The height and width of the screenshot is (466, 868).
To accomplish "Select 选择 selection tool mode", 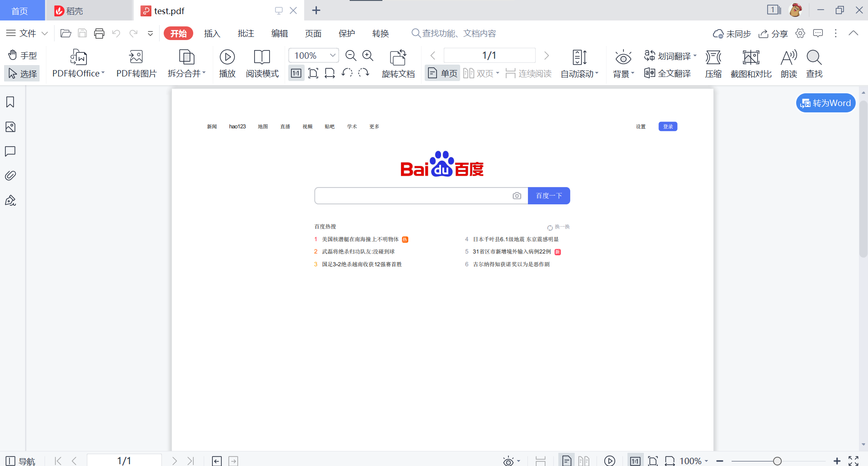I will 22,73.
